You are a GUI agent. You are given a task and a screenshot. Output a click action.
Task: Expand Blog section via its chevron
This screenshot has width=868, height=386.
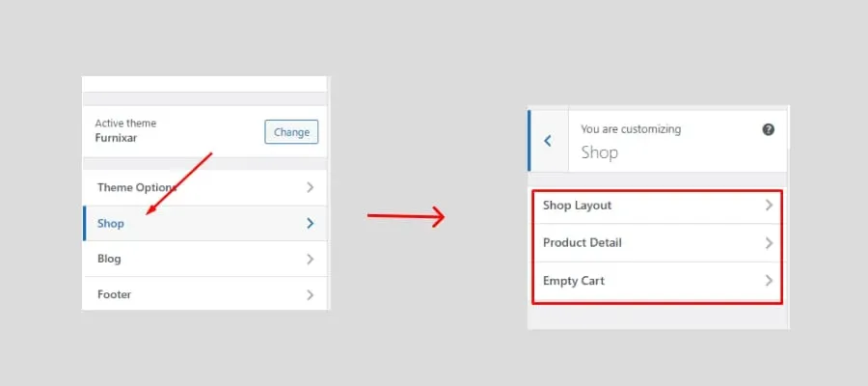coord(310,260)
